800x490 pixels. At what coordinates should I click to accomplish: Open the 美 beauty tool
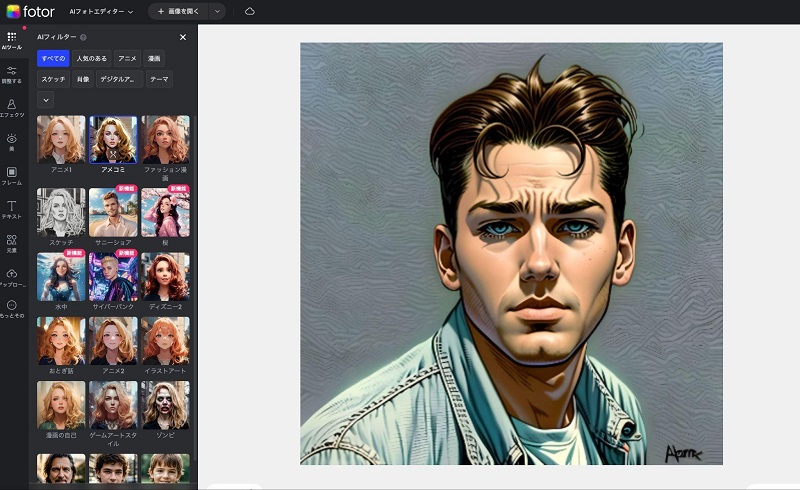coord(12,142)
